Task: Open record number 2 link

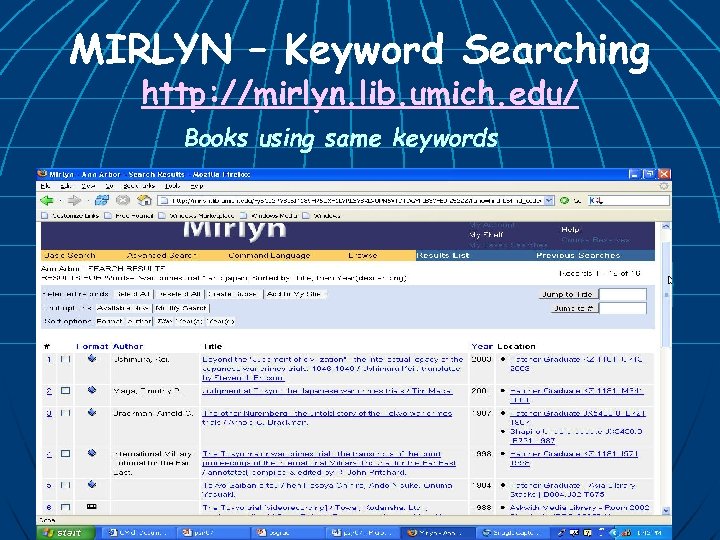Action: coord(49,391)
